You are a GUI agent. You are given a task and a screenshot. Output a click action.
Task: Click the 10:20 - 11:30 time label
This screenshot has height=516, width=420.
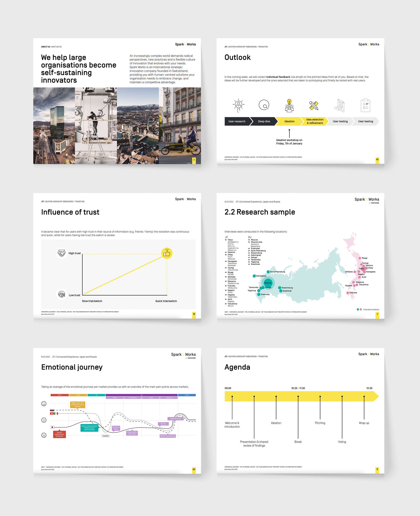pos(298,388)
